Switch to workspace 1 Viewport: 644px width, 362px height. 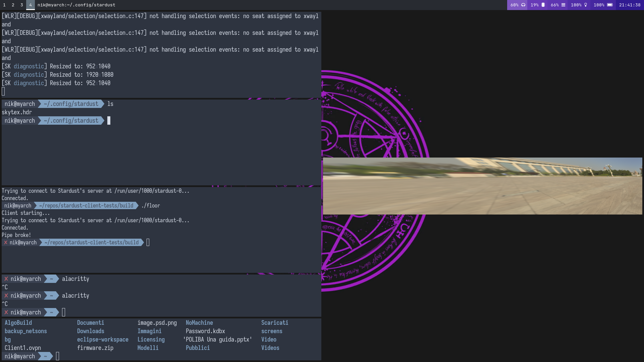click(4, 5)
